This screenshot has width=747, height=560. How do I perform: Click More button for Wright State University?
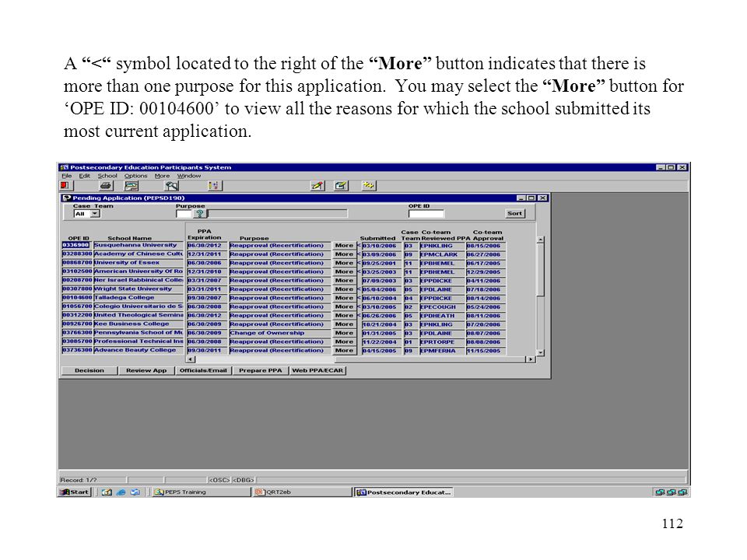coord(344,289)
